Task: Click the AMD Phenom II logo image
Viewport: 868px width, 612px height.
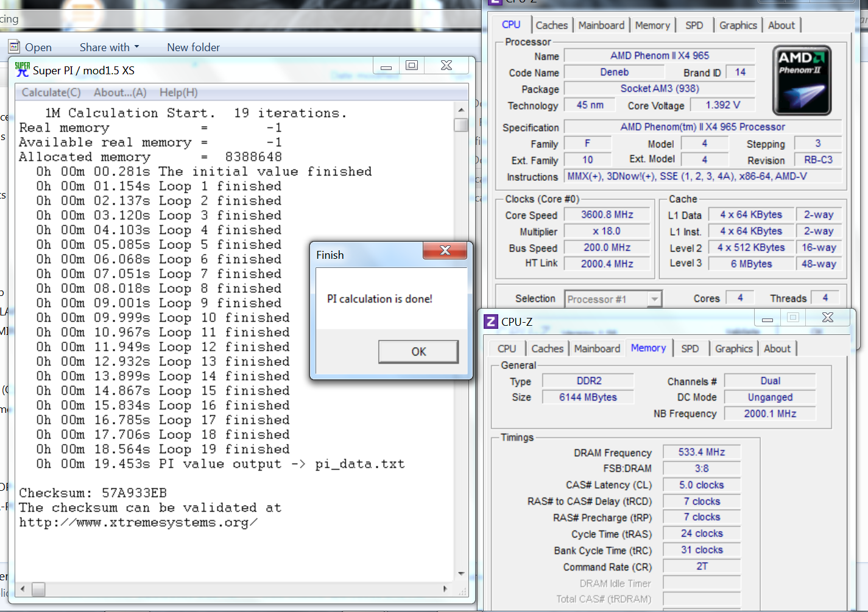Action: click(802, 80)
